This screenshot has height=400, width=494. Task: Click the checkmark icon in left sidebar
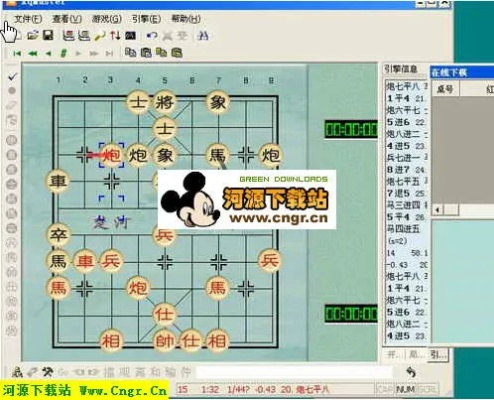(12, 77)
